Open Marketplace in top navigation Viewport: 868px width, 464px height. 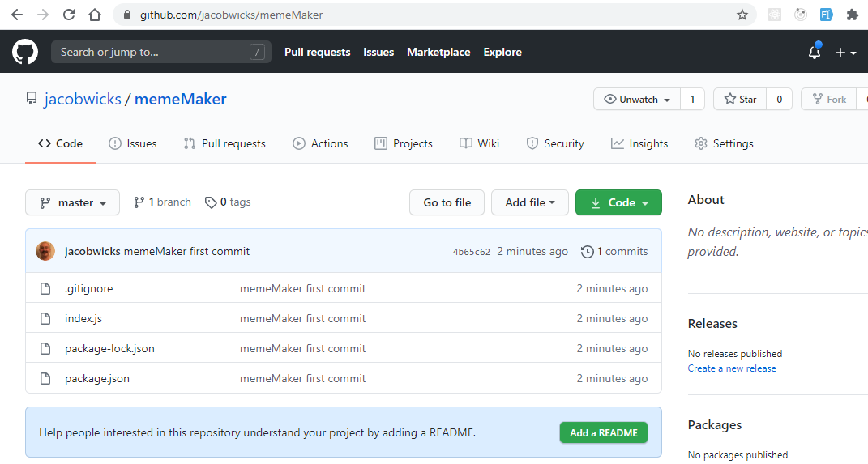(x=438, y=52)
